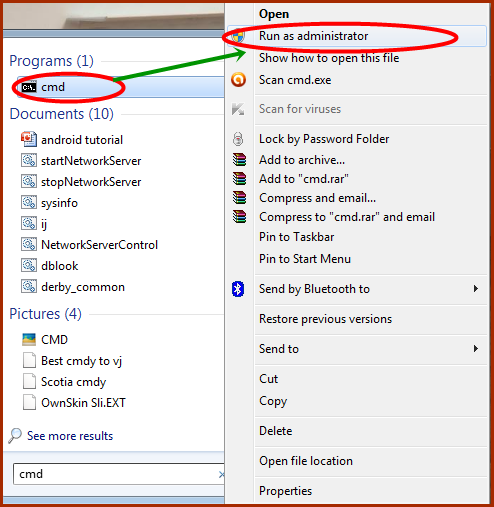Click WinRAR icon beside Compress to "cmd.rar" and email
Viewport: 494px width, 507px height.
click(x=239, y=217)
